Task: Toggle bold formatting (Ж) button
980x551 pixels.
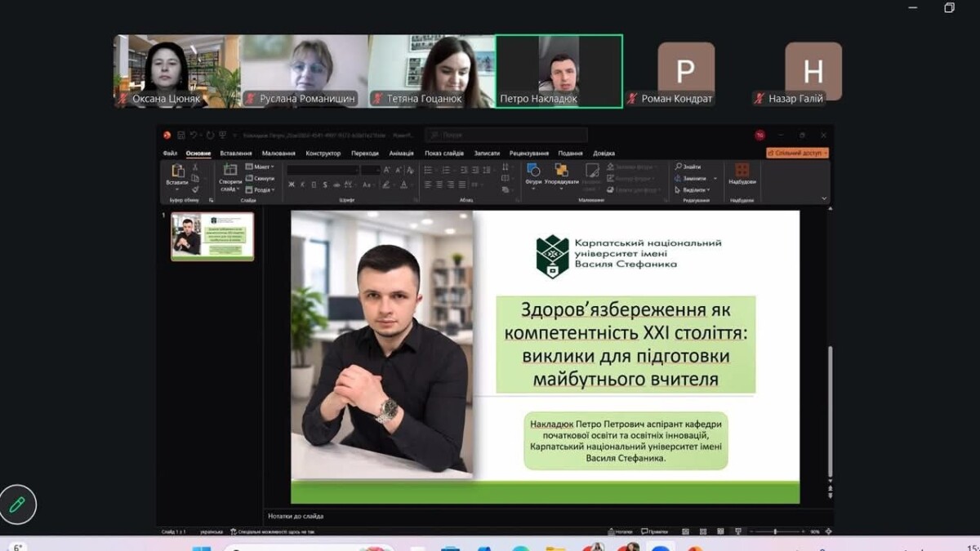Action: pos(291,185)
